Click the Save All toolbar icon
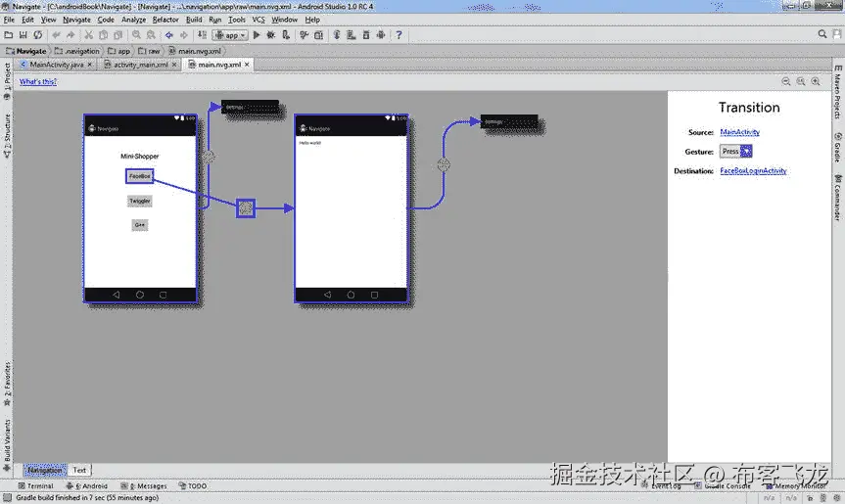 tap(23, 35)
